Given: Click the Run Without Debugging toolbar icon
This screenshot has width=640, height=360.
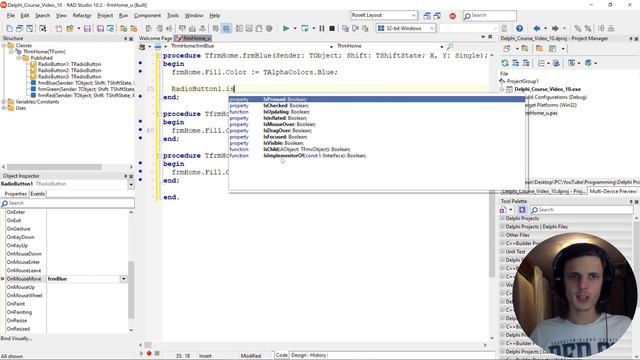Looking at the screenshot, I should click(304, 29).
